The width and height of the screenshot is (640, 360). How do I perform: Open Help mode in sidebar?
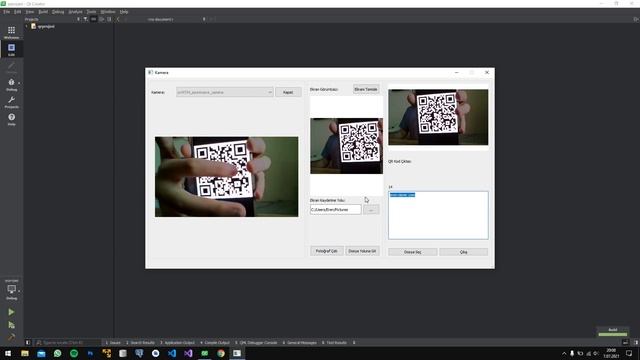tap(11, 119)
